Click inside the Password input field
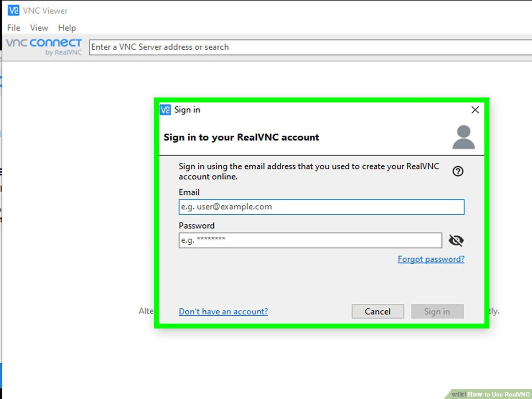 click(310, 240)
